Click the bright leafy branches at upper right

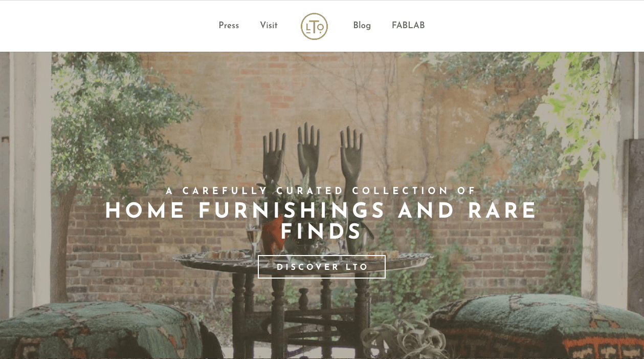coord(573,102)
